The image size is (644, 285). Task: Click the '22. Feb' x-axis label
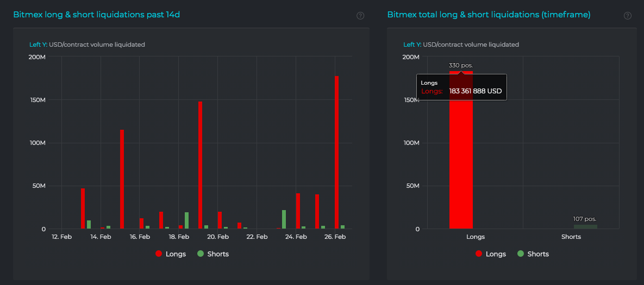257,237
